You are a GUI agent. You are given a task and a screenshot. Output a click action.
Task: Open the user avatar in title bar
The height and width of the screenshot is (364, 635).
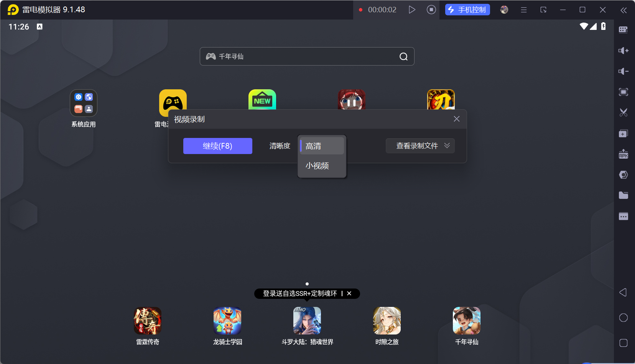[504, 10]
